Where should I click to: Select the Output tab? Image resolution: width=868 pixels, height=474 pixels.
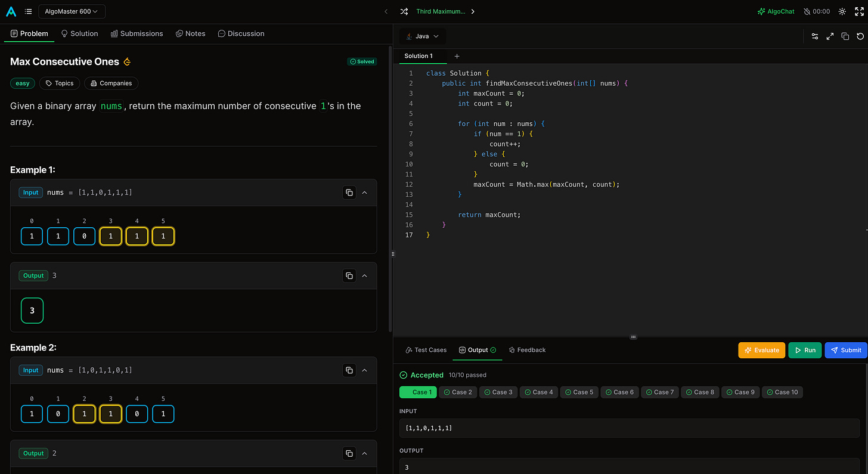point(478,350)
